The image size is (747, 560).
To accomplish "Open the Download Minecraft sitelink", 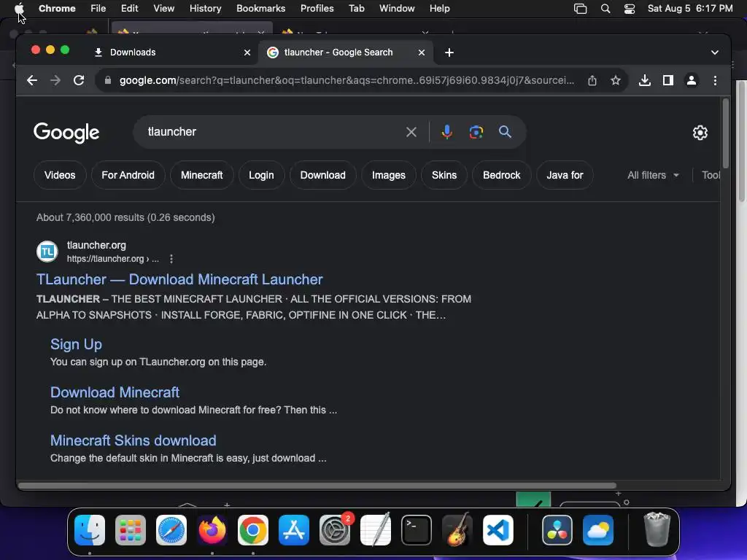I will click(x=115, y=392).
